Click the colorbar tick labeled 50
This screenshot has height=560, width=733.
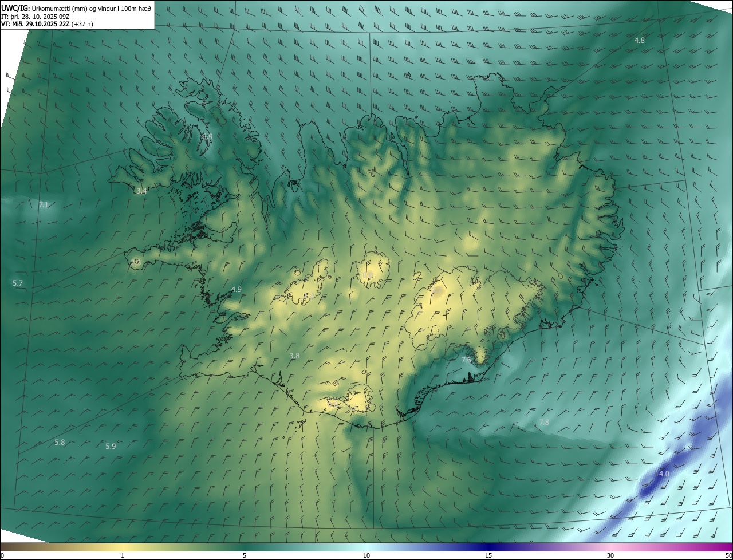pos(728,555)
